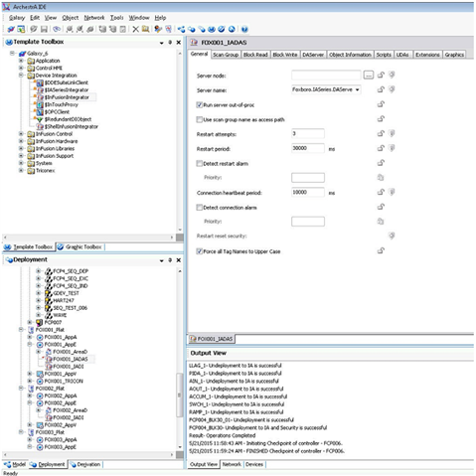
Task: Select FOX001_IADAS in Deployment tree
Action: (x=71, y=359)
